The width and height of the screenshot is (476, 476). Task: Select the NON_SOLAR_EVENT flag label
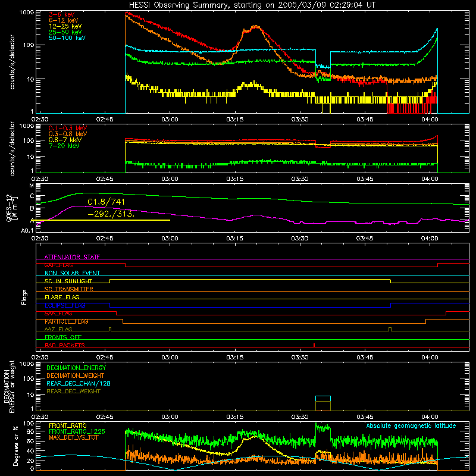pyautogui.click(x=72, y=273)
